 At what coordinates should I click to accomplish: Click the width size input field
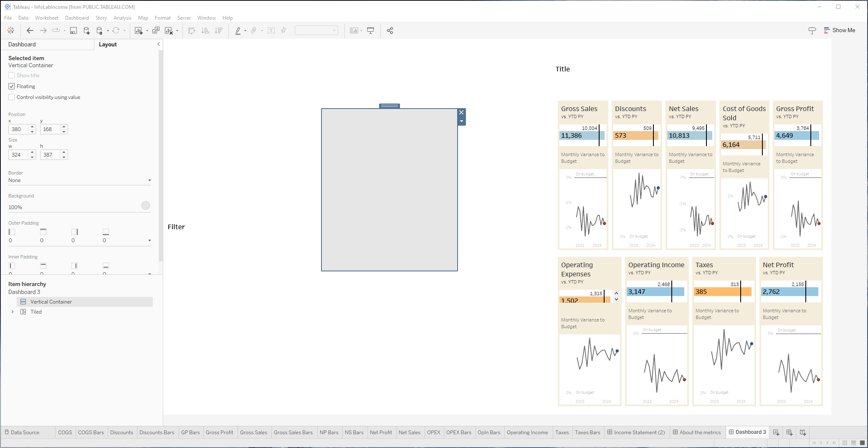(18, 155)
